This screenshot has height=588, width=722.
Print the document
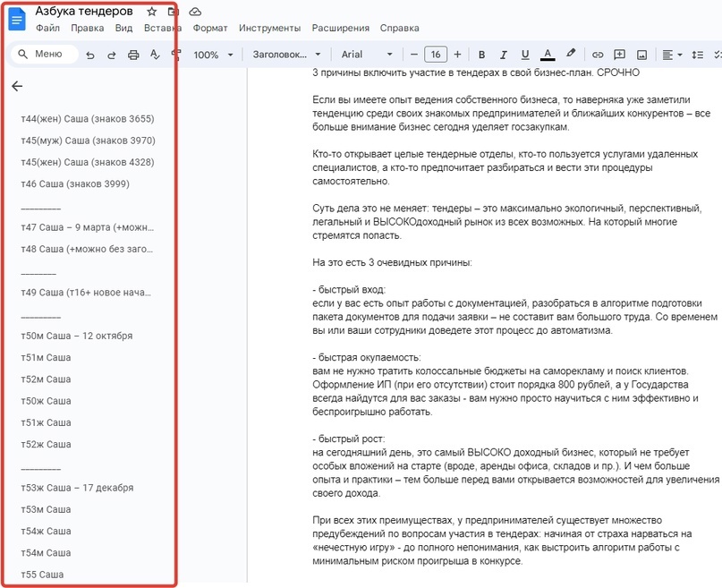tap(133, 55)
